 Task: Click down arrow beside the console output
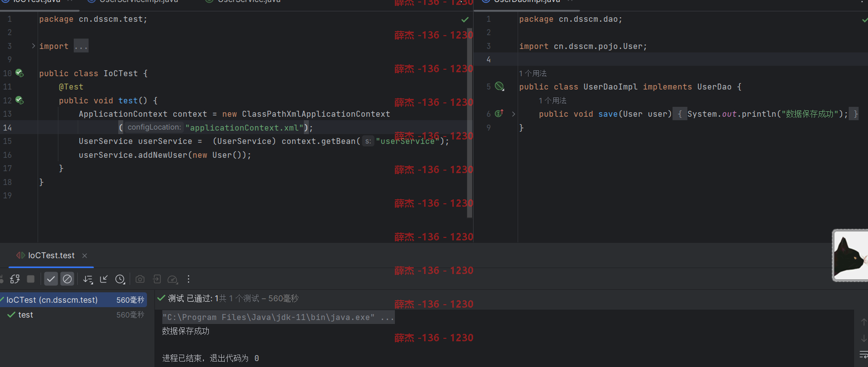click(864, 338)
